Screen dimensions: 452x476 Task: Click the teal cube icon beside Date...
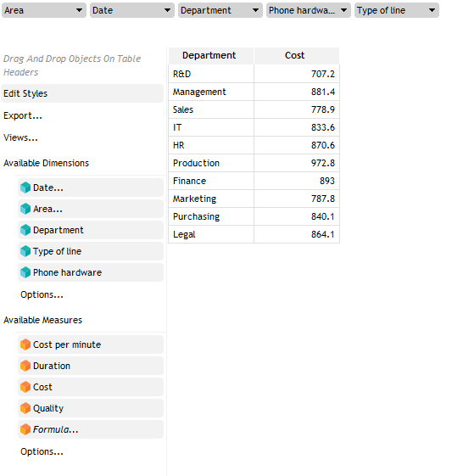click(x=25, y=188)
